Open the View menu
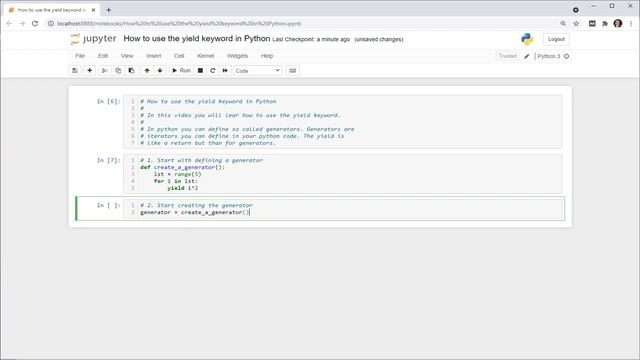This screenshot has width=640, height=360. (127, 56)
